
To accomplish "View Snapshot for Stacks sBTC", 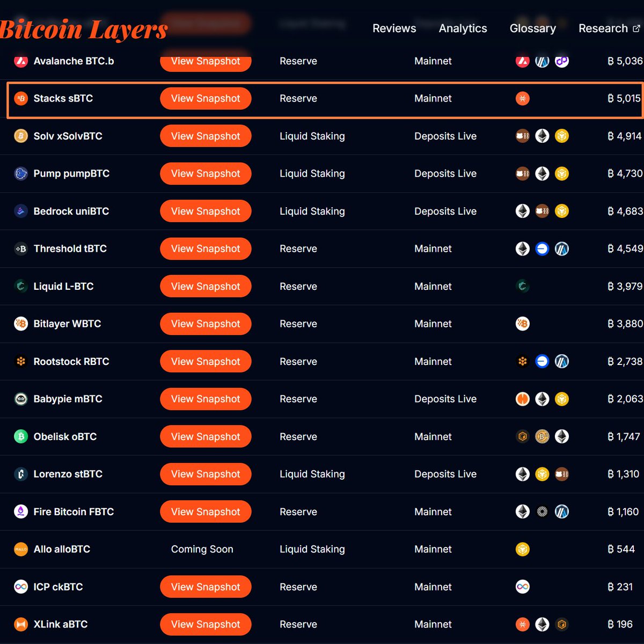I will (x=206, y=99).
